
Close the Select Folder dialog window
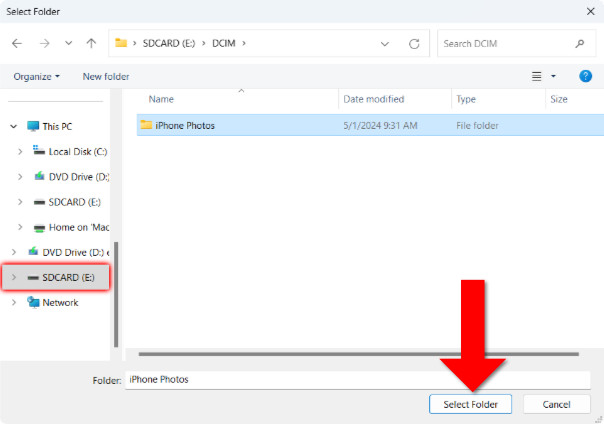click(x=590, y=12)
